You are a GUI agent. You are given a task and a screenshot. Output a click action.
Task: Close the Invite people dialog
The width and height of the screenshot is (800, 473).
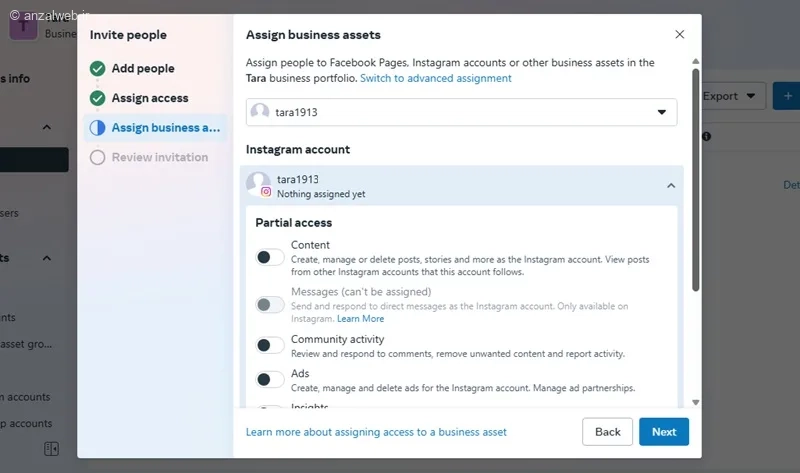(x=680, y=34)
